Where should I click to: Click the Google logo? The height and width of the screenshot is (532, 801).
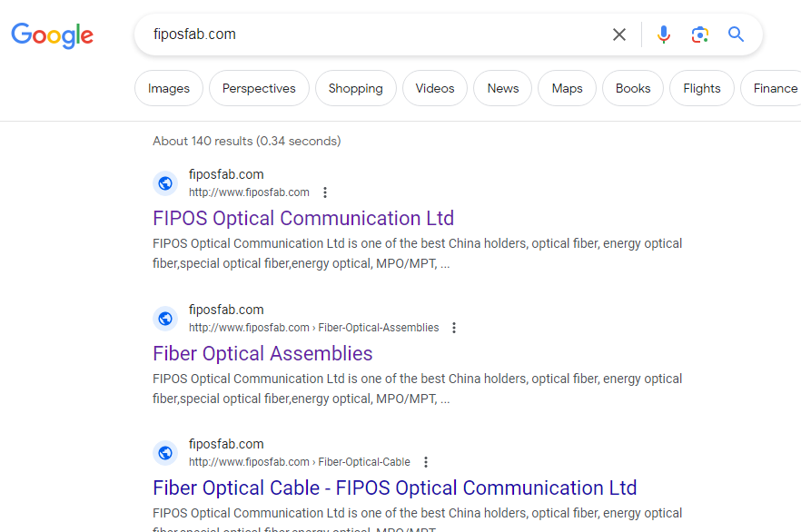coord(52,35)
